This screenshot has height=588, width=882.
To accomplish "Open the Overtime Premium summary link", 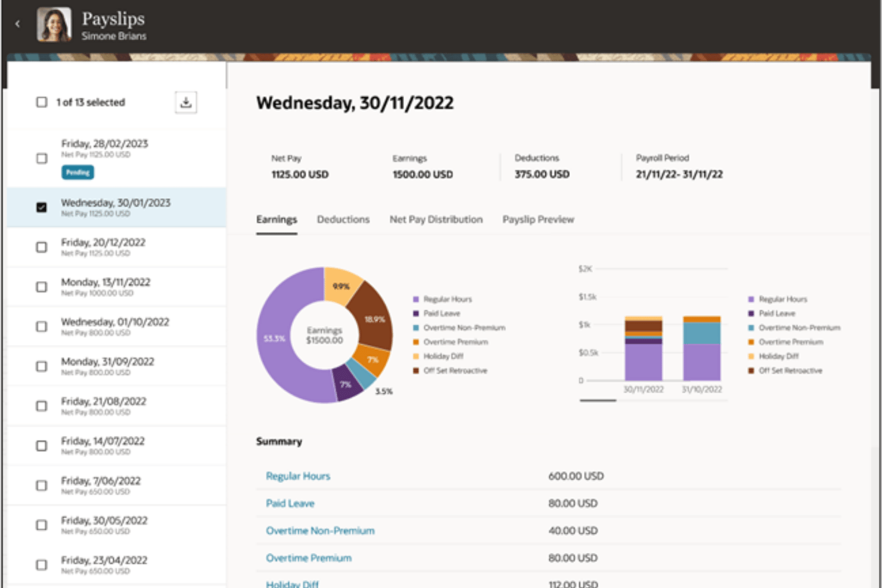I will [x=309, y=558].
